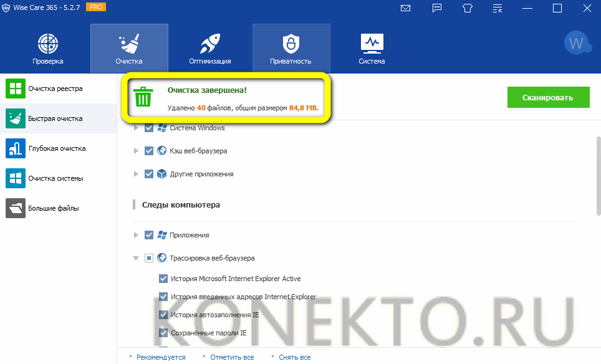Expand the Другие приложения group
The width and height of the screenshot is (601, 364).
(136, 174)
